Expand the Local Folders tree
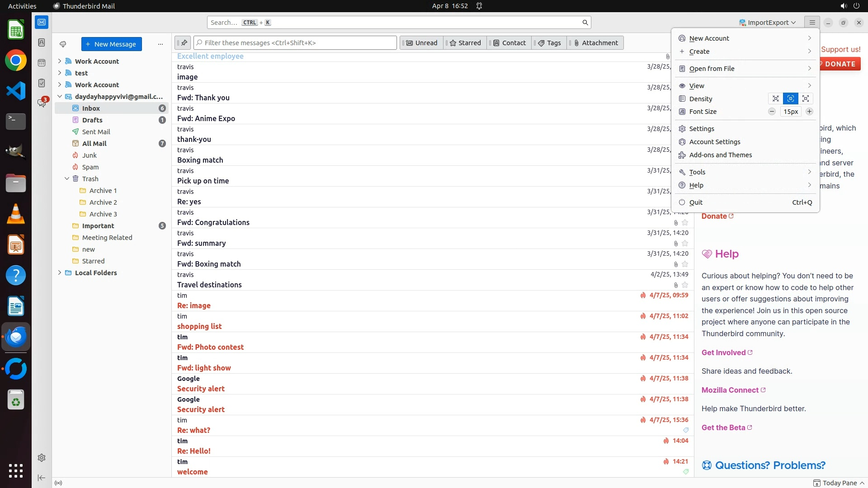Viewport: 868px width, 488px height. (59, 273)
